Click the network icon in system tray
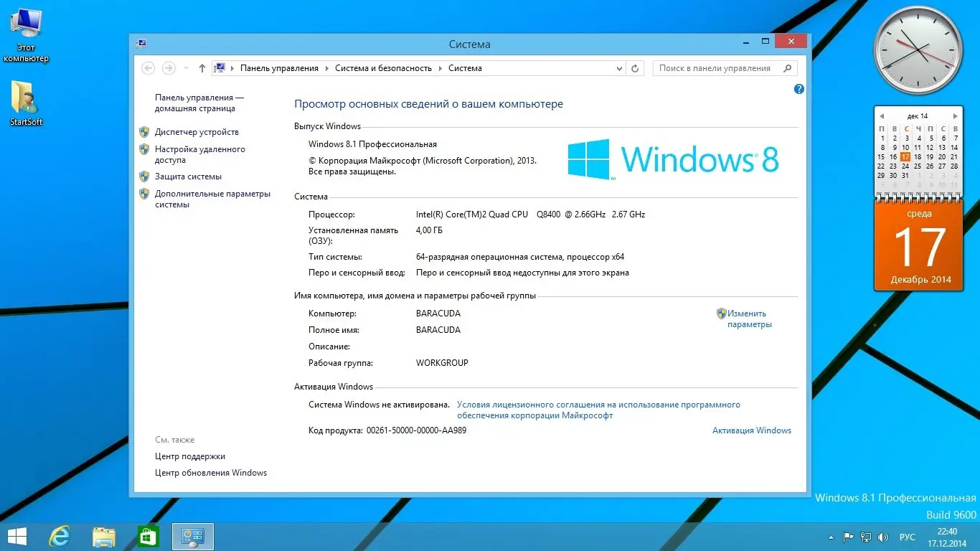This screenshot has height=551, width=980. (x=866, y=537)
